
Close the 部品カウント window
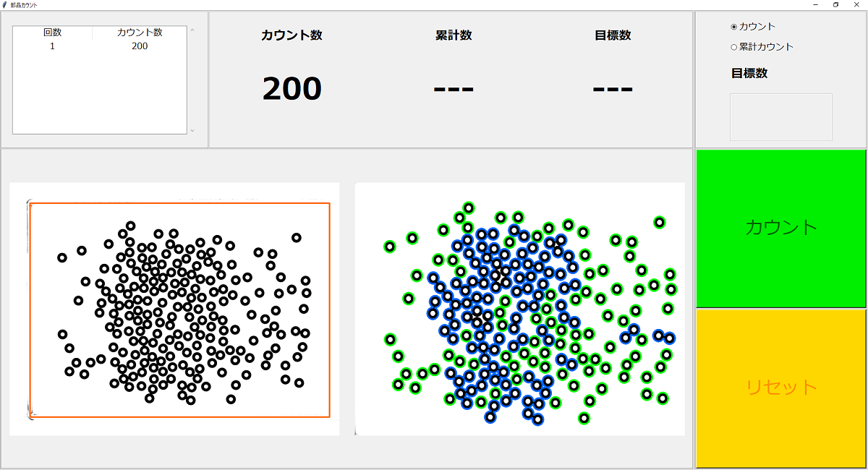856,4
